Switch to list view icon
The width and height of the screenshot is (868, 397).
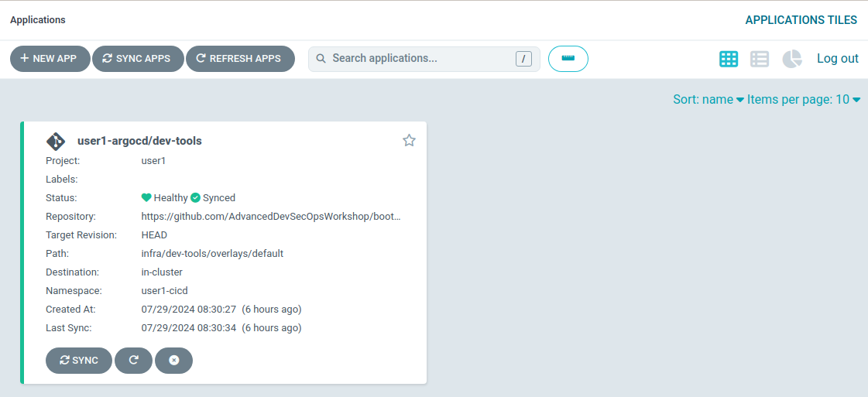pos(760,59)
